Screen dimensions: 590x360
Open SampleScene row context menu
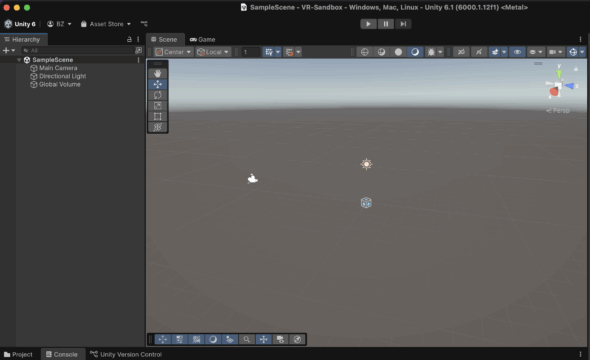138,60
